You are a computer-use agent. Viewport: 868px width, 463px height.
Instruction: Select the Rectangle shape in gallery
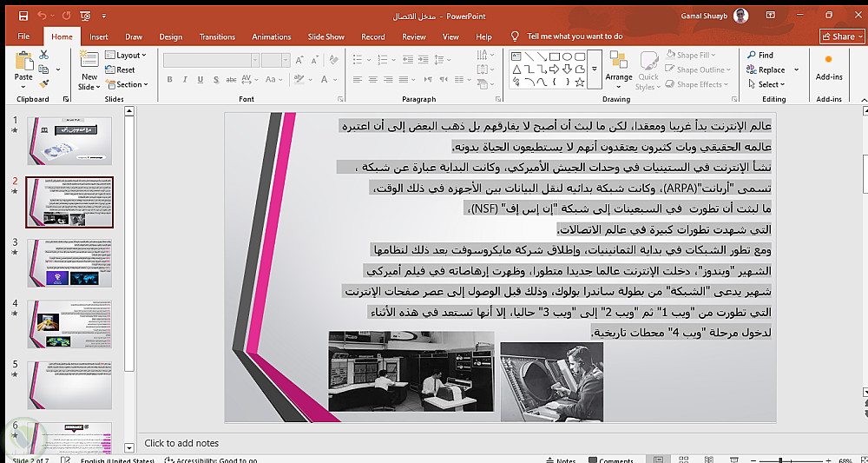tap(554, 56)
